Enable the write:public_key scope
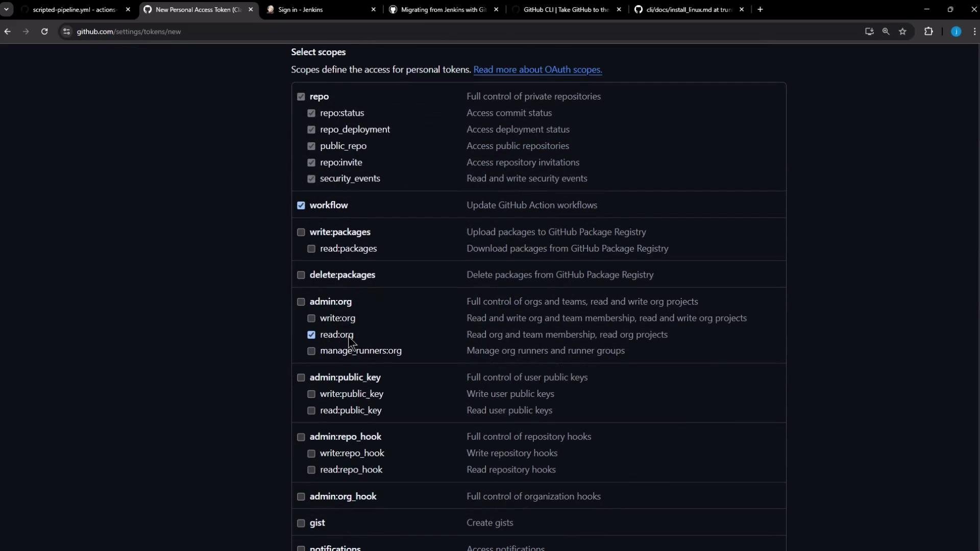This screenshot has width=980, height=551. click(x=311, y=394)
